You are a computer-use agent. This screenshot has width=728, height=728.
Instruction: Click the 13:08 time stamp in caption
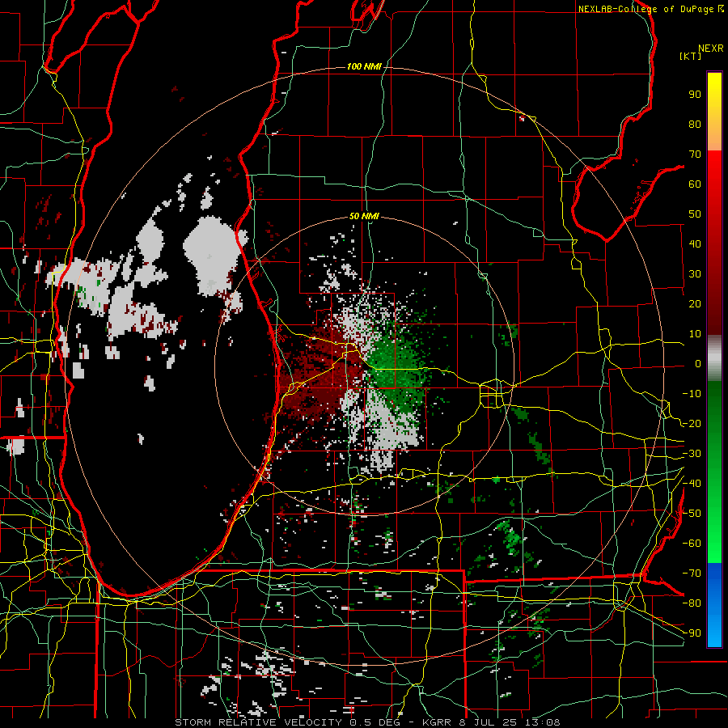(543, 722)
